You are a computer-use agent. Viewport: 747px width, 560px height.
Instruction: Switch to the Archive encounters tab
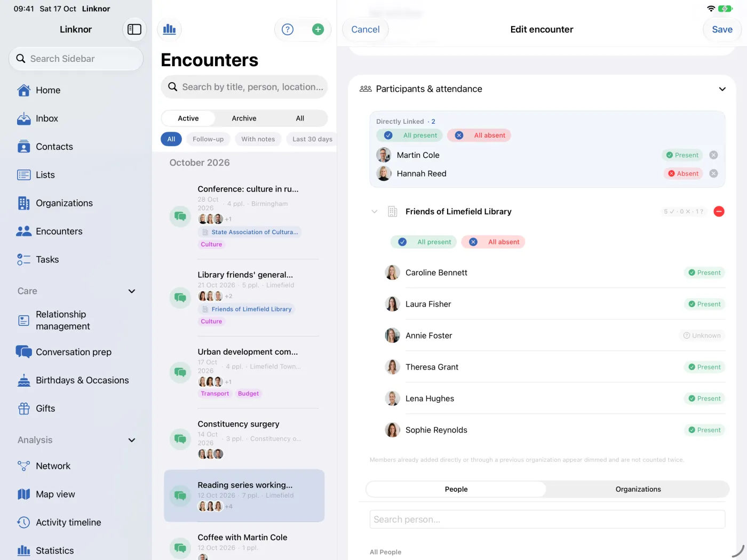244,118
